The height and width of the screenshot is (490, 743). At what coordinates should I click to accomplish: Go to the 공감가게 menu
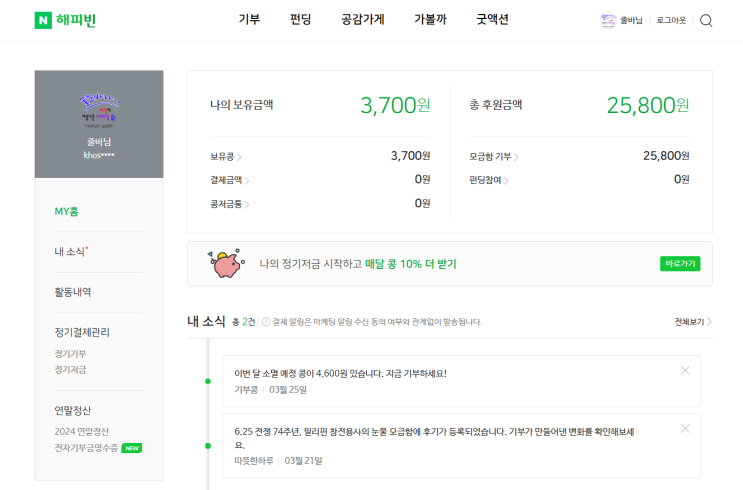pos(362,19)
